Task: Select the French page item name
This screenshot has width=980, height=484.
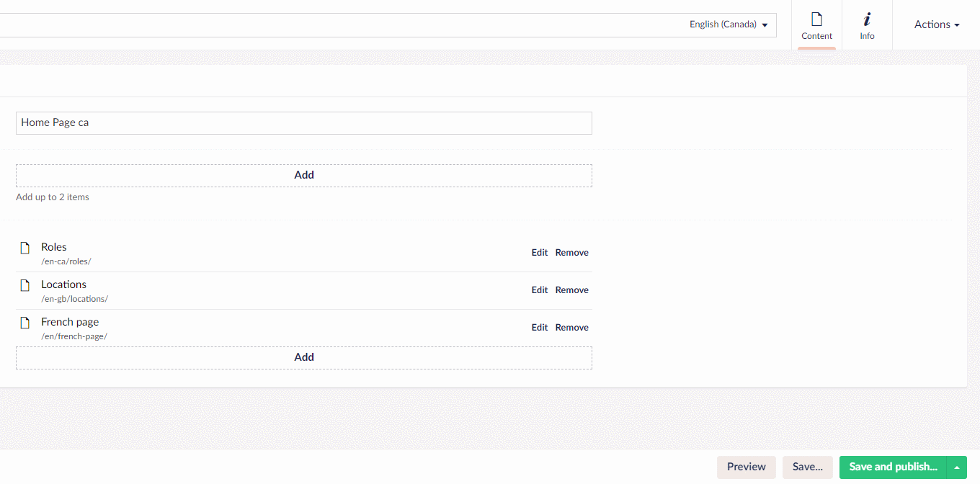Action: [x=70, y=322]
